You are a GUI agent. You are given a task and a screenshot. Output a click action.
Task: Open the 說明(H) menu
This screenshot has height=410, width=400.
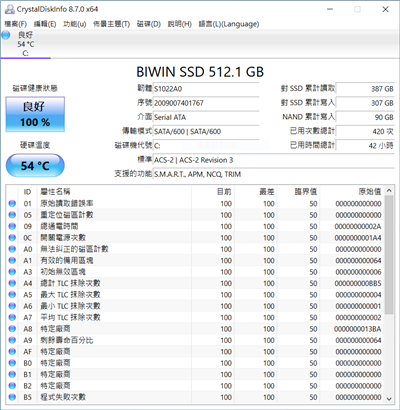pos(180,24)
